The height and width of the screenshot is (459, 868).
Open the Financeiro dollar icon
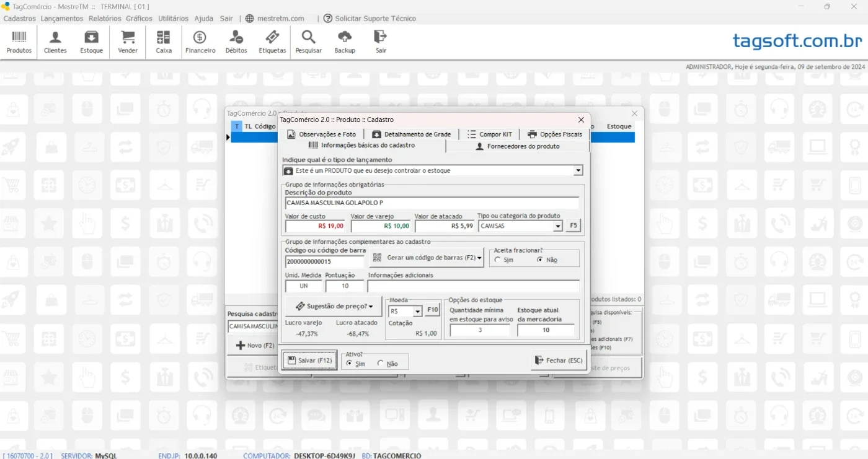(x=200, y=42)
